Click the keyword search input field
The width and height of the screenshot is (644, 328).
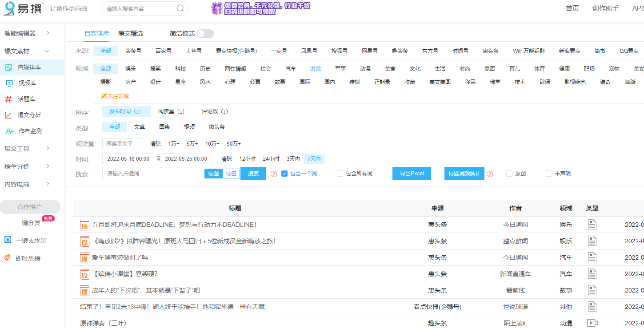(x=153, y=174)
